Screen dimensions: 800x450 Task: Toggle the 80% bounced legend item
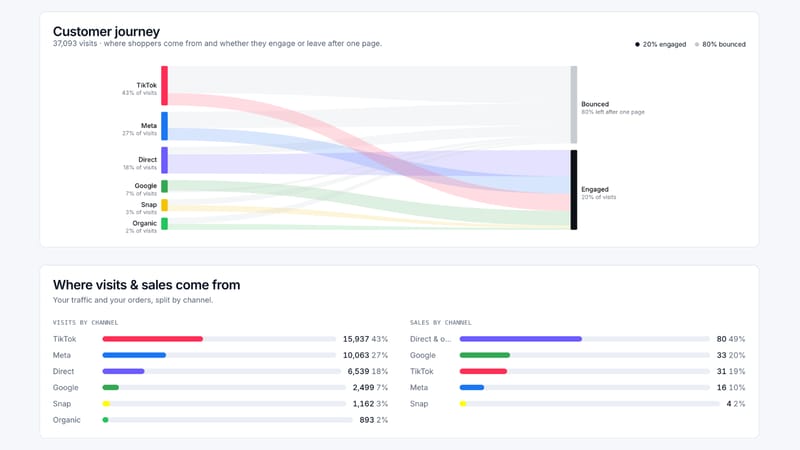[720, 44]
